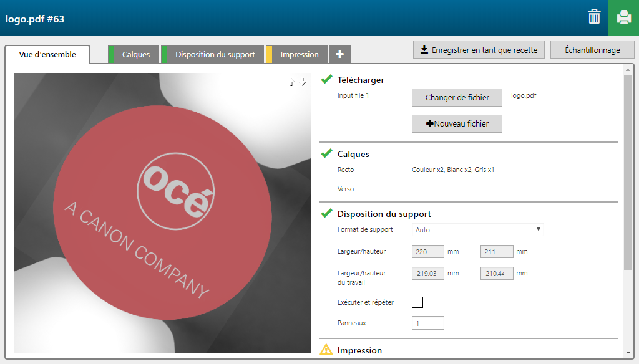Enable the Exécuter et répéter checkbox
This screenshot has width=639, height=364.
[417, 302]
